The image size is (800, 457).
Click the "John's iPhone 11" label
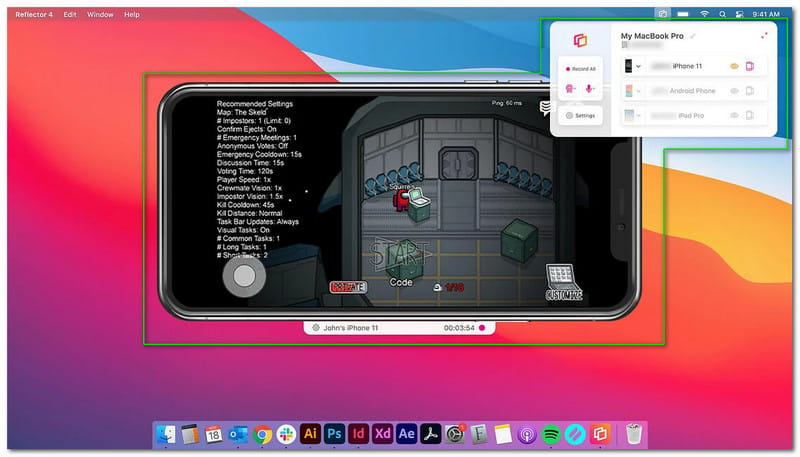tap(351, 328)
